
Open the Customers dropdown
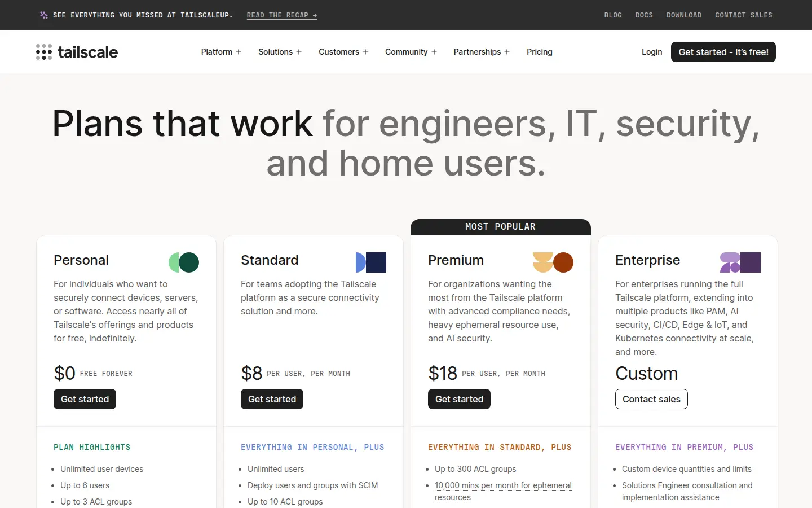click(343, 52)
